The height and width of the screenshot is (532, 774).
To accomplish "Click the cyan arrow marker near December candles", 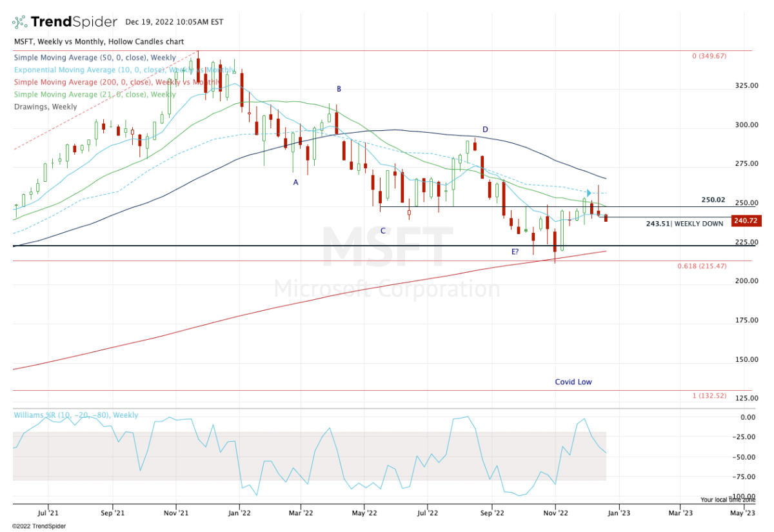I will tap(589, 193).
